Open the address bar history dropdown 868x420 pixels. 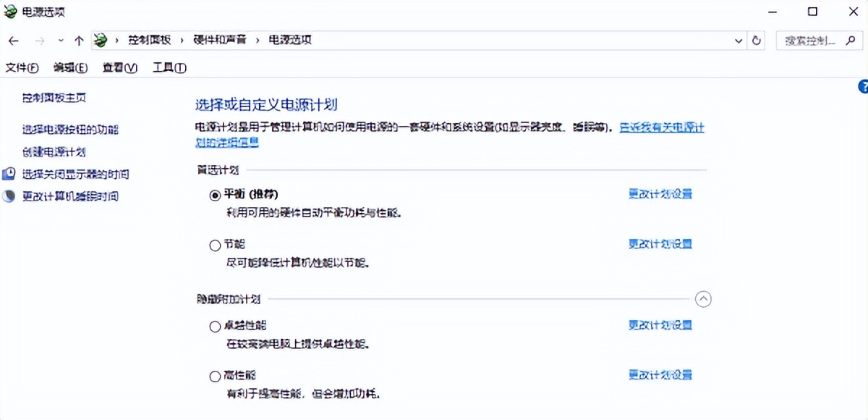click(739, 41)
